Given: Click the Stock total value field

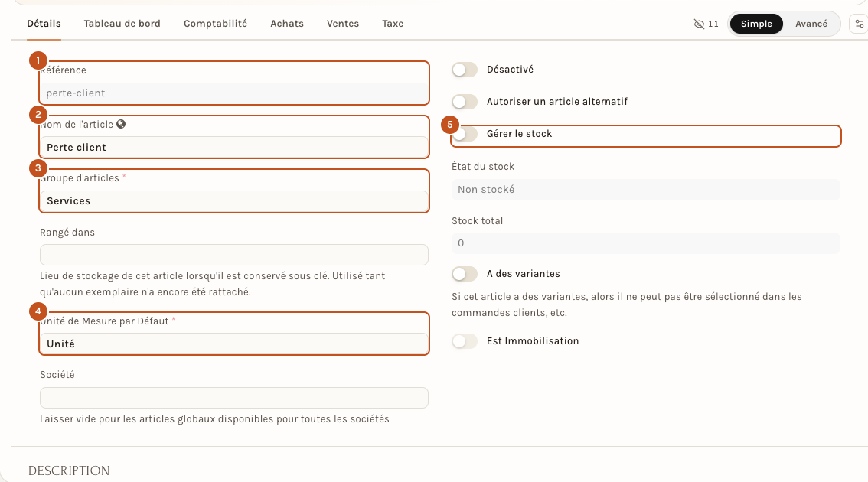Looking at the screenshot, I should pyautogui.click(x=646, y=243).
